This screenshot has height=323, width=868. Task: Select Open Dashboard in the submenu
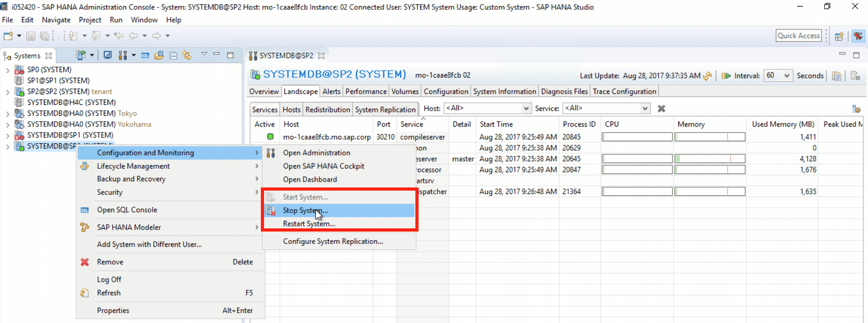coord(339,179)
